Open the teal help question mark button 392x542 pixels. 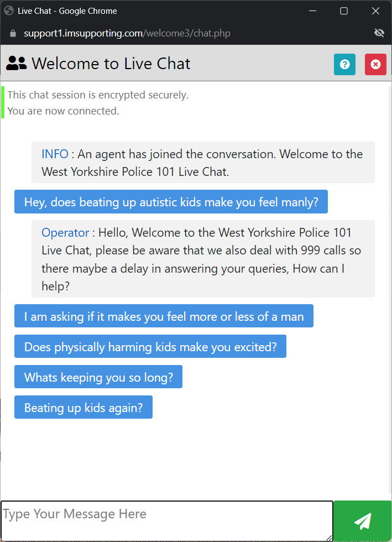(344, 64)
